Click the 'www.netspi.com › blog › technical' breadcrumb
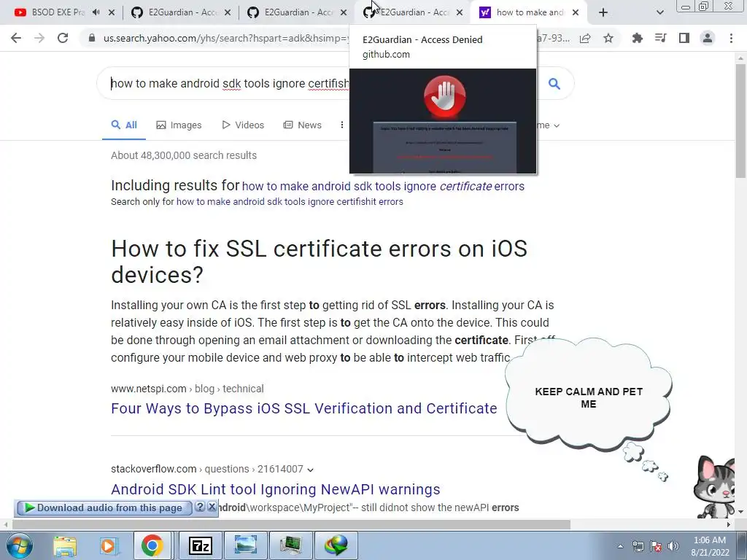This screenshot has height=560, width=747. [x=187, y=389]
